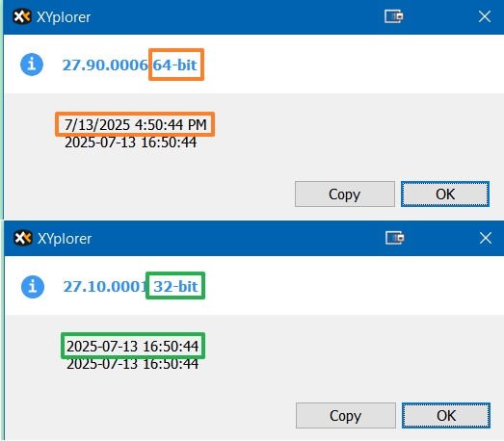Click the XYplorer logo in the lower title bar
The height and width of the screenshot is (441, 504).
point(23,238)
